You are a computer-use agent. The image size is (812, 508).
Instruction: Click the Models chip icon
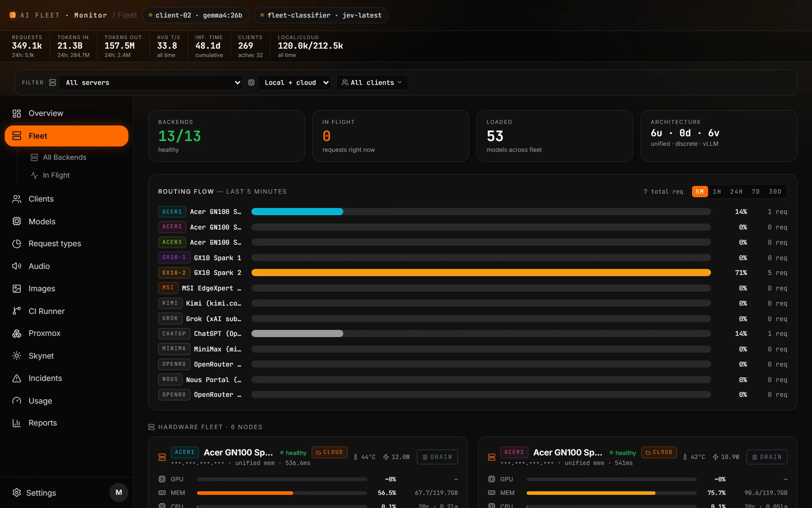(17, 222)
